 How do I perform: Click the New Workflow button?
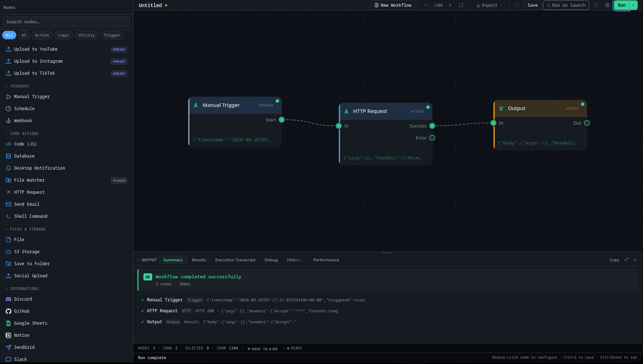(393, 5)
